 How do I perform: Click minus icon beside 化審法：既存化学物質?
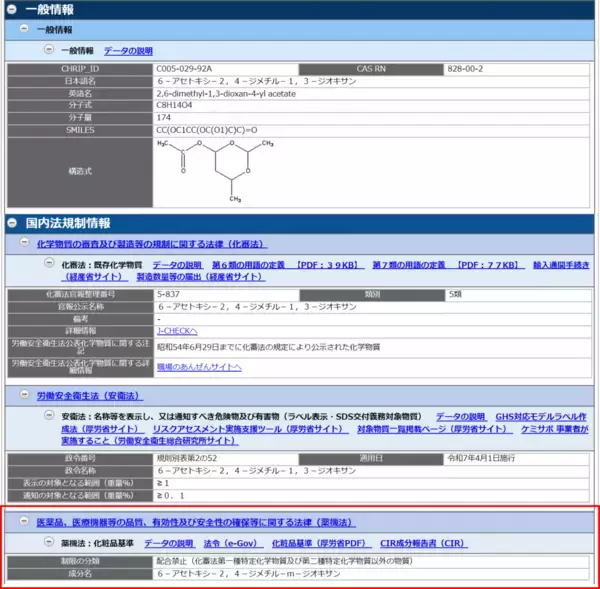[37, 264]
